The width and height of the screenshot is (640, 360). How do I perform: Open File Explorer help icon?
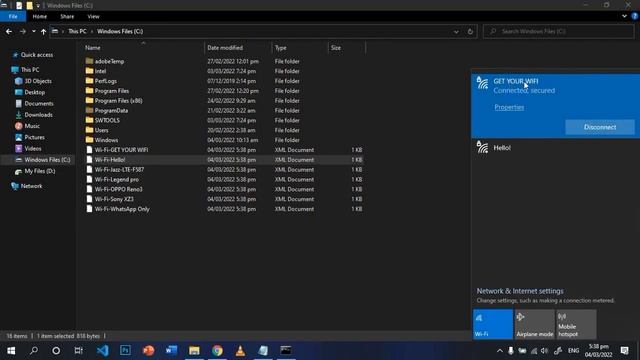(634, 16)
